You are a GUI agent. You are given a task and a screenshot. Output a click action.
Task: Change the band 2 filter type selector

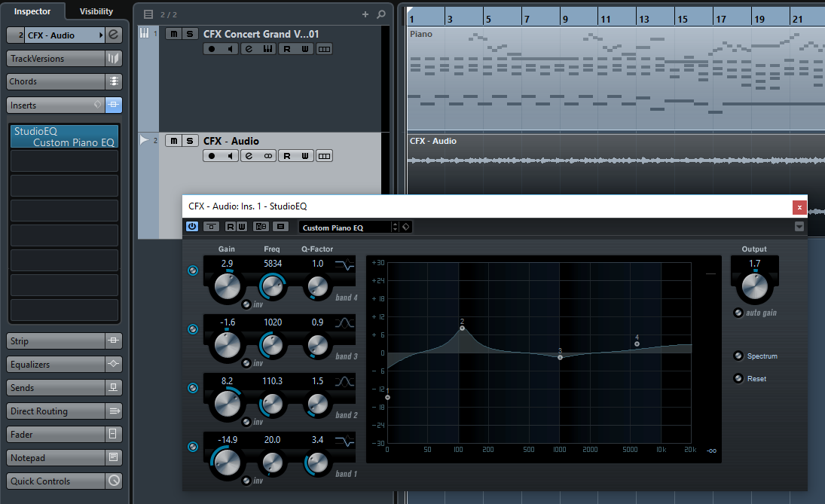tap(345, 382)
